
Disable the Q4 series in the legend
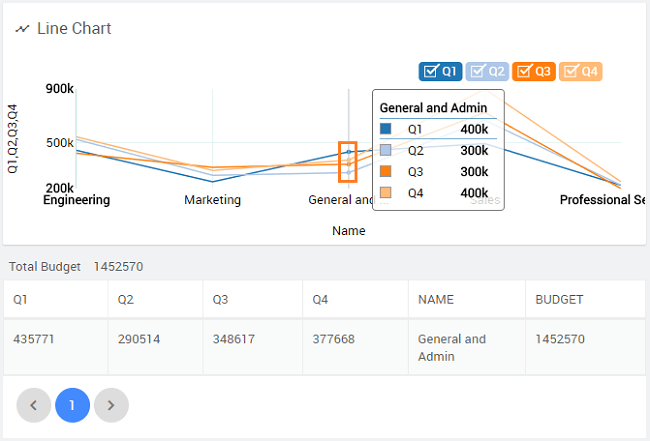point(581,71)
